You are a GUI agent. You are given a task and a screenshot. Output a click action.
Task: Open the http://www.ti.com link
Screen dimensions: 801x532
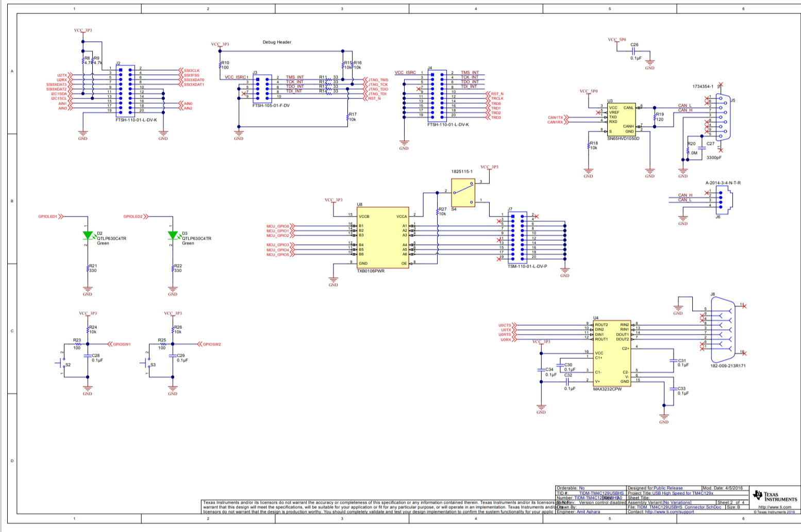click(x=775, y=507)
